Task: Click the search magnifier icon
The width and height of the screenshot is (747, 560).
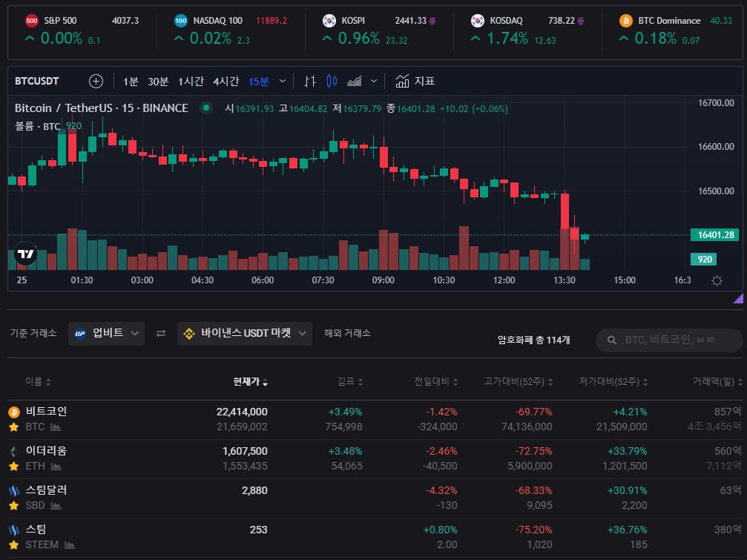Action: pyautogui.click(x=612, y=340)
